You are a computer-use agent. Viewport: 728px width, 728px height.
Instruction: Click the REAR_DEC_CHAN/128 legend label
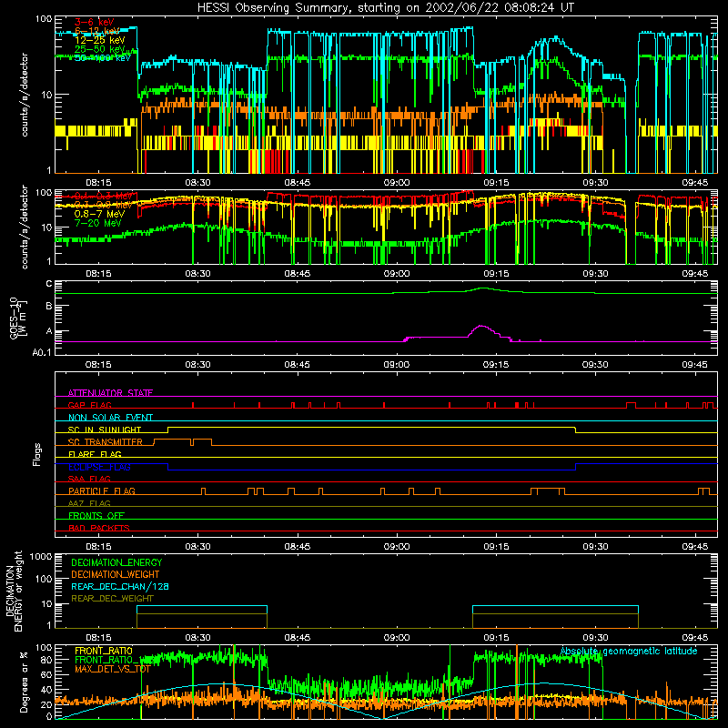click(x=120, y=586)
